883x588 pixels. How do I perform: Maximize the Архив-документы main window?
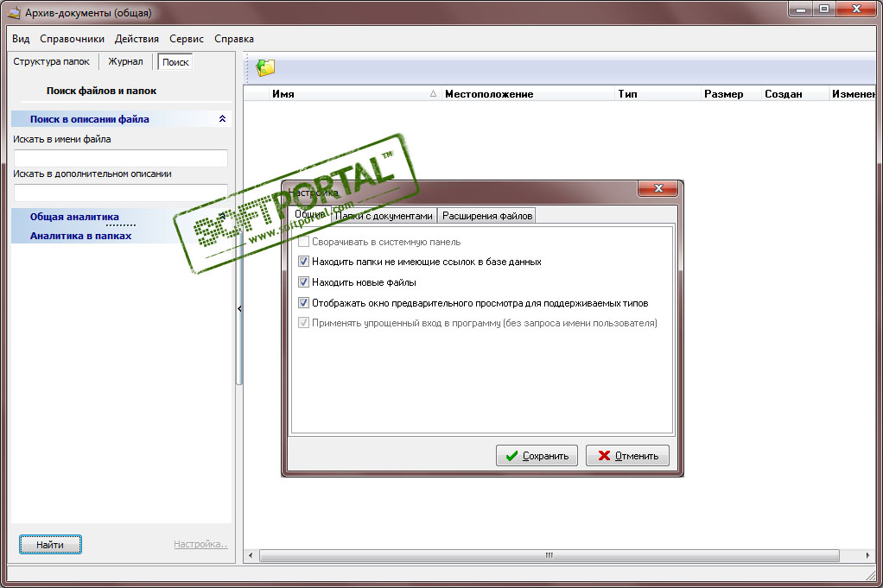click(x=824, y=9)
